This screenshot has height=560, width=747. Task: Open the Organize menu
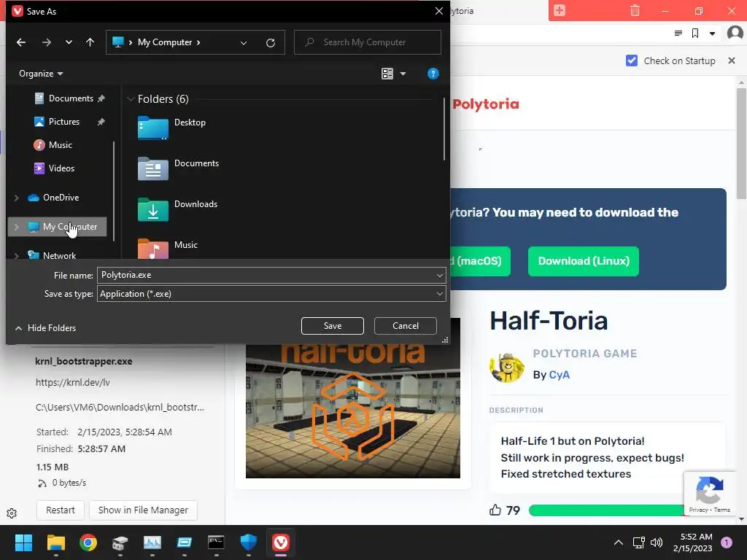tap(41, 74)
